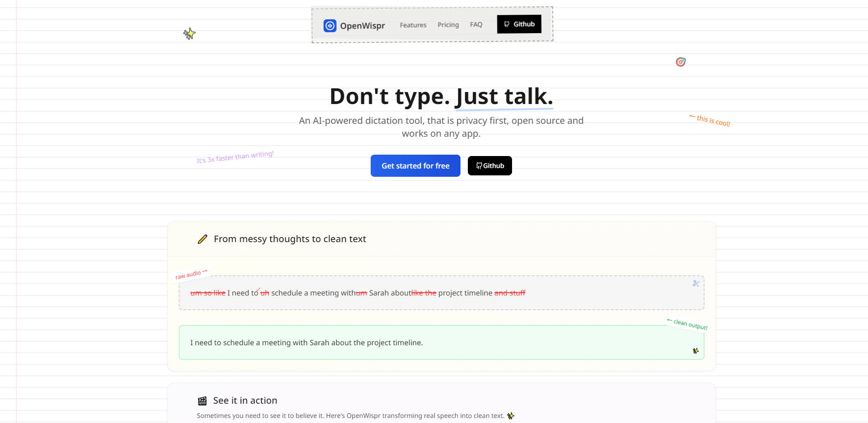Click the black Github button below the tagline
The width and height of the screenshot is (868, 423).
(x=489, y=166)
